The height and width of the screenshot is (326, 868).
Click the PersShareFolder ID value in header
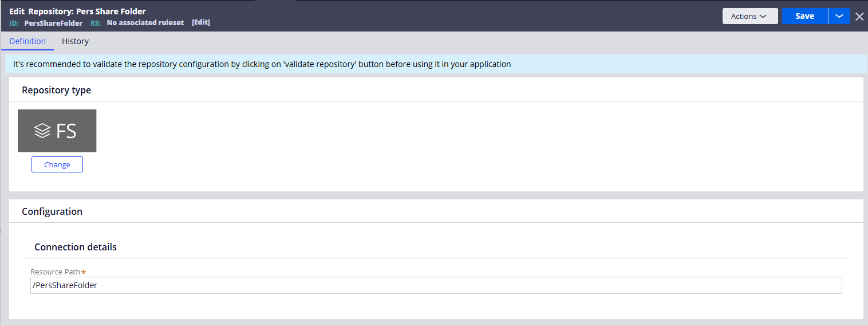53,23
